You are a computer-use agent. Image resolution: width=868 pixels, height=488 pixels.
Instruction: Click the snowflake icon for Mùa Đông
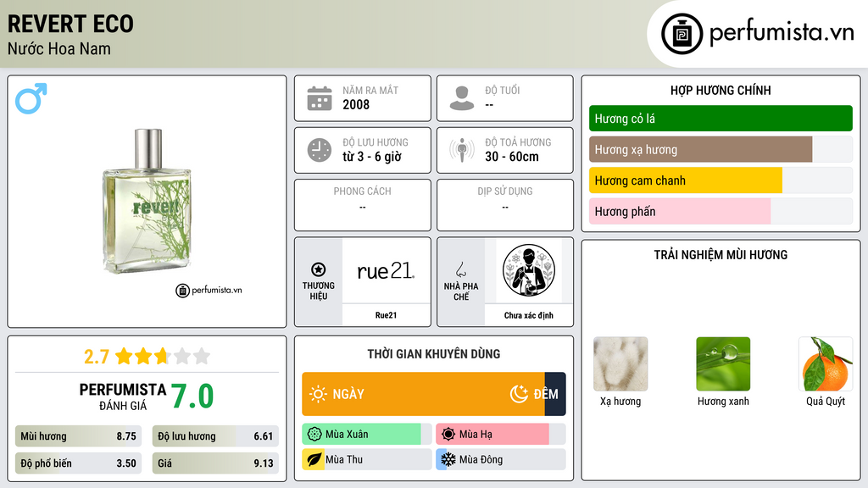(448, 459)
